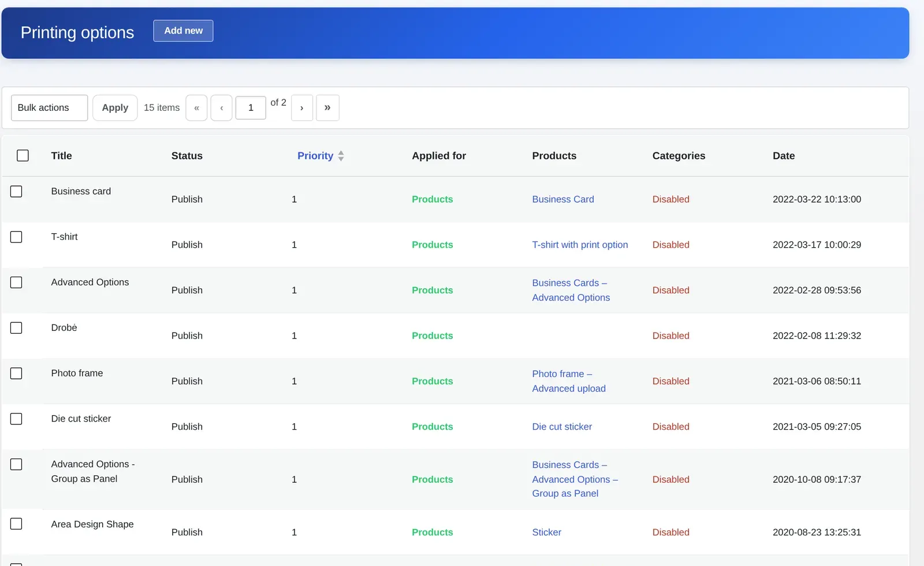Screen dimensions: 924x566
Task: Click the Area Design Shape title
Action: click(x=92, y=524)
